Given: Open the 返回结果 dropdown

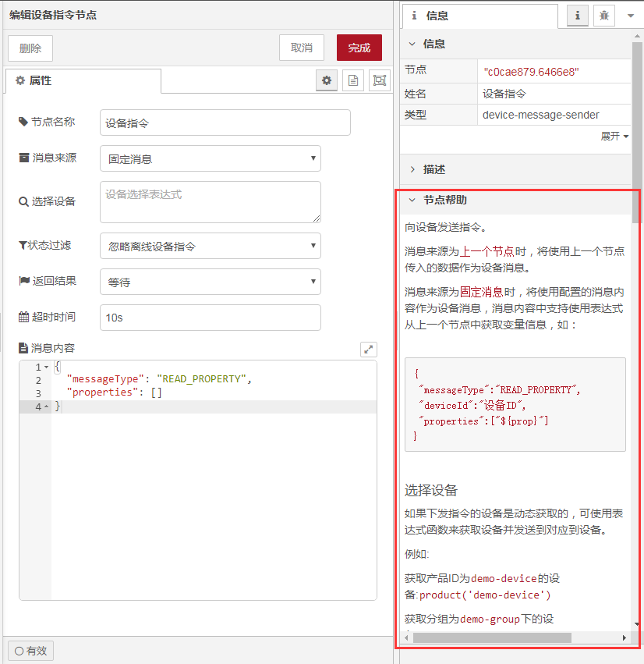Looking at the screenshot, I should (x=210, y=282).
